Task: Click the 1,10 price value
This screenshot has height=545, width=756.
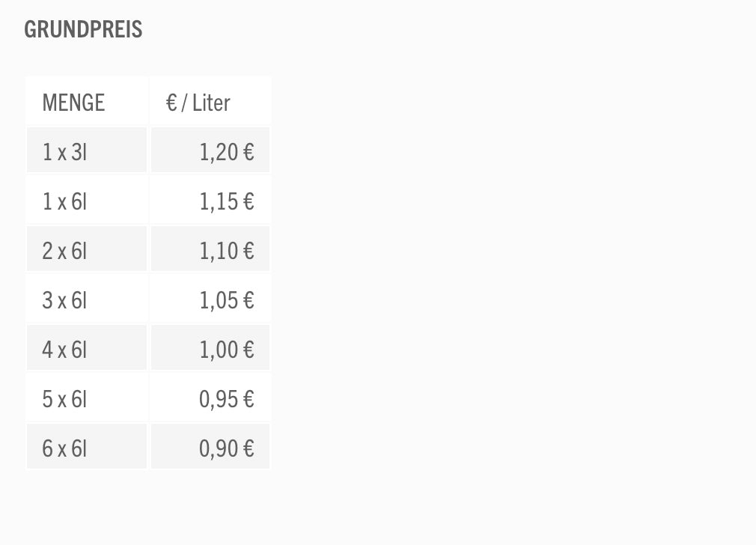Action: (219, 251)
